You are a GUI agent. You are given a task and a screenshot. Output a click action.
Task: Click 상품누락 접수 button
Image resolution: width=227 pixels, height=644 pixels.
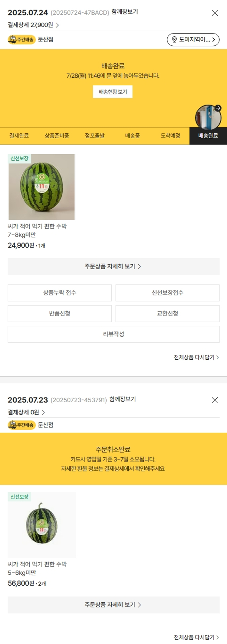pos(60,293)
